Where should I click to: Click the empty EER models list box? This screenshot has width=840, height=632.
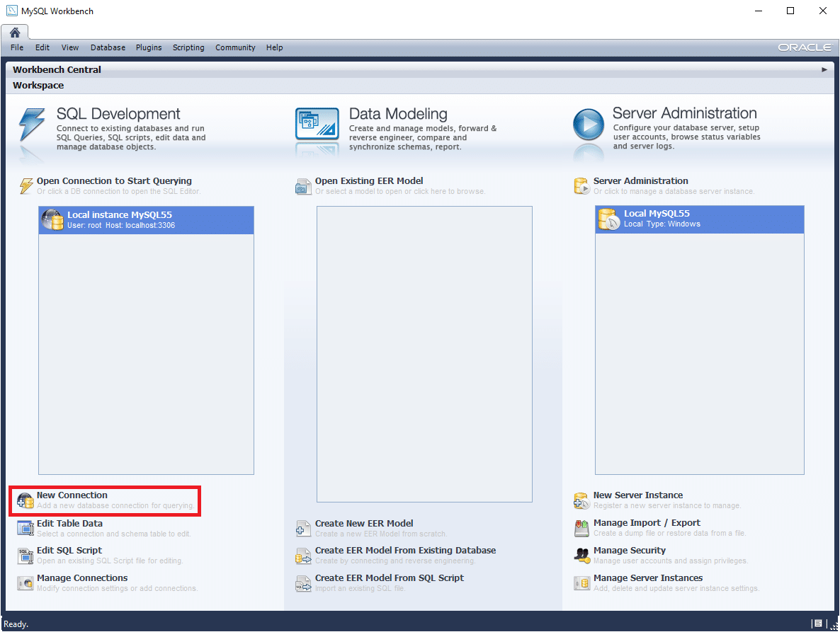click(424, 355)
